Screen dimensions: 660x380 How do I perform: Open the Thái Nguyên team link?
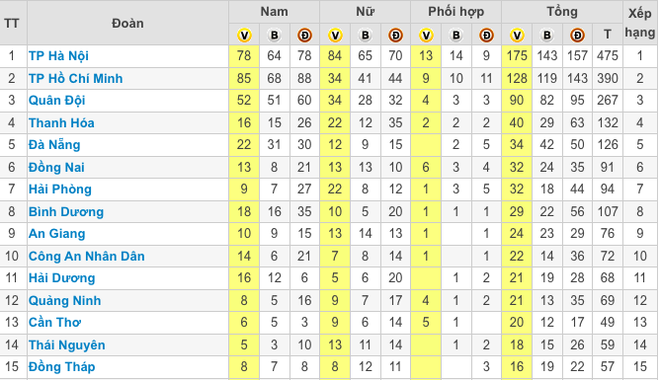67,345
